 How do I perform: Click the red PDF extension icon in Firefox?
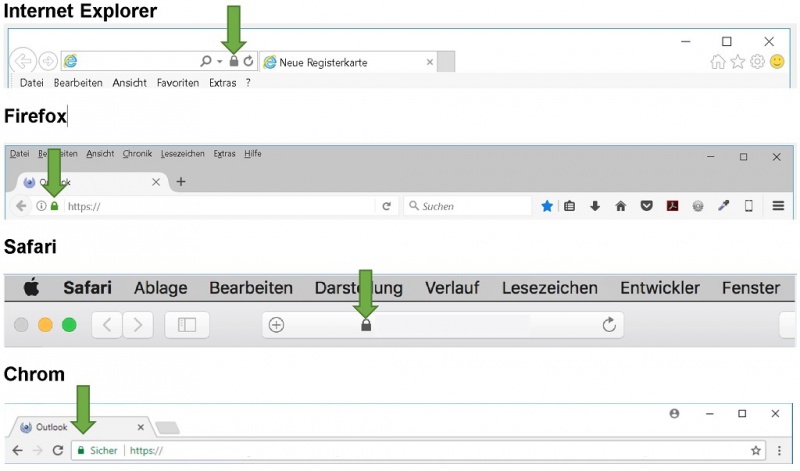tap(672, 206)
